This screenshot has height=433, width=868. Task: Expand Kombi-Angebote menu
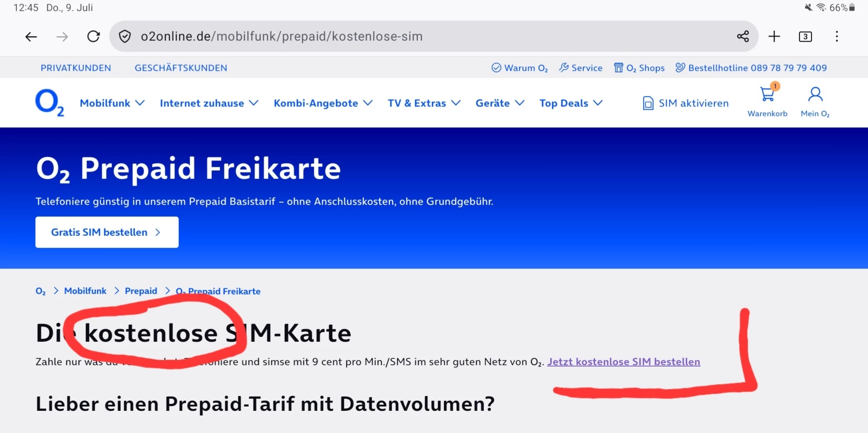coord(323,103)
